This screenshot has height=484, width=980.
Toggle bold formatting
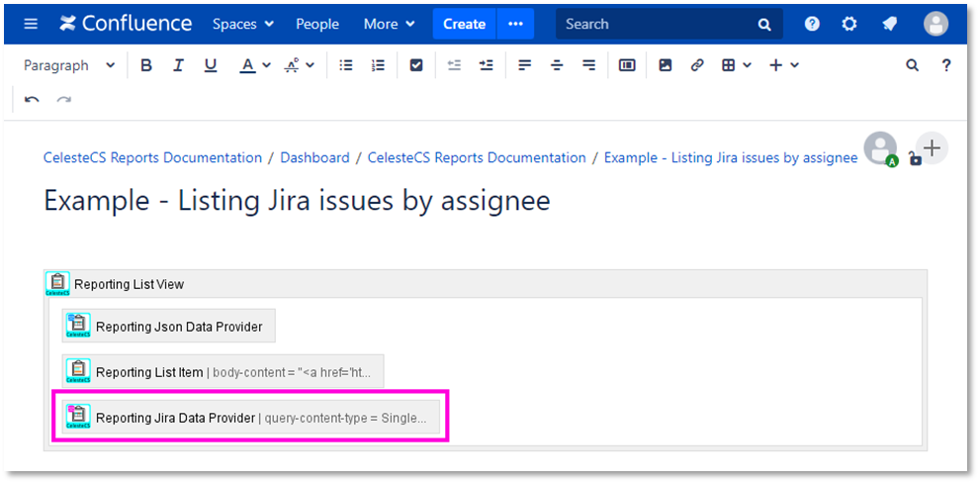click(x=146, y=65)
